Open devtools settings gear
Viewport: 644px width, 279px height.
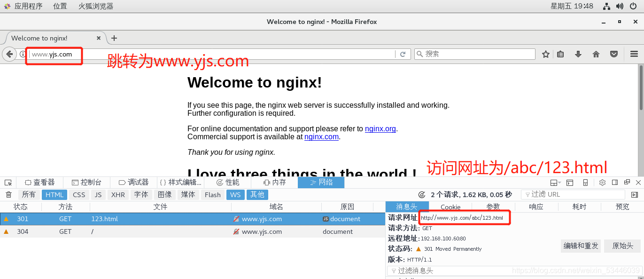pos(602,183)
